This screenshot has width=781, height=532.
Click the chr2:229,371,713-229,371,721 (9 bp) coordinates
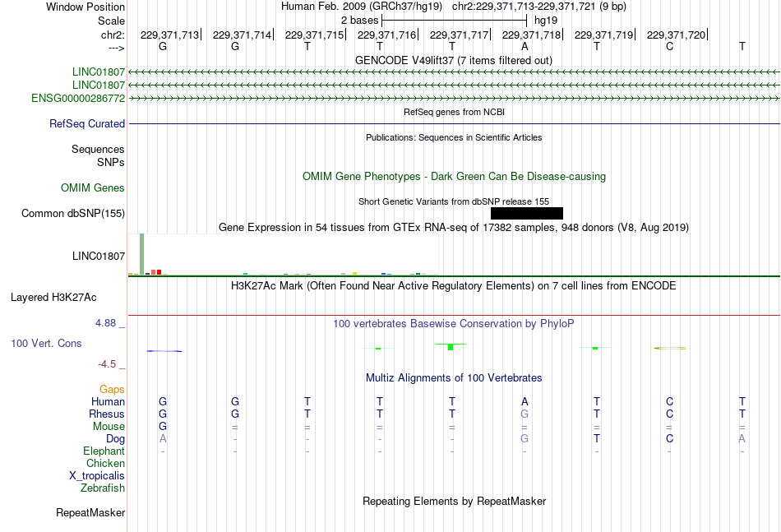point(539,7)
